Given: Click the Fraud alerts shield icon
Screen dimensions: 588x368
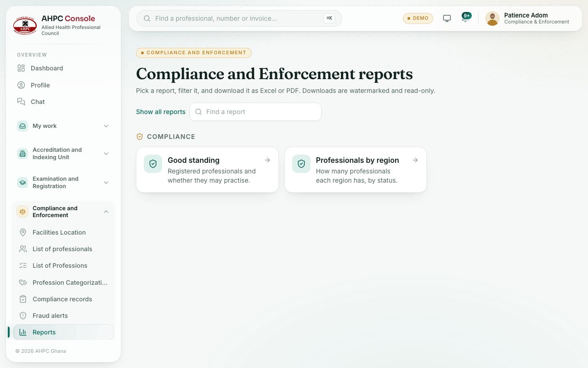Looking at the screenshot, I should 23,316.
